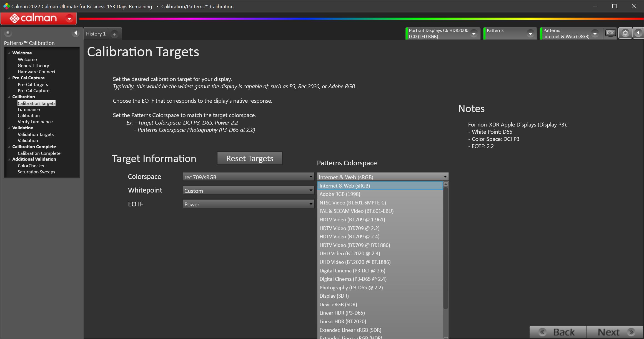Open the Colorspace rec.709/sRGB dropdown

click(x=248, y=177)
